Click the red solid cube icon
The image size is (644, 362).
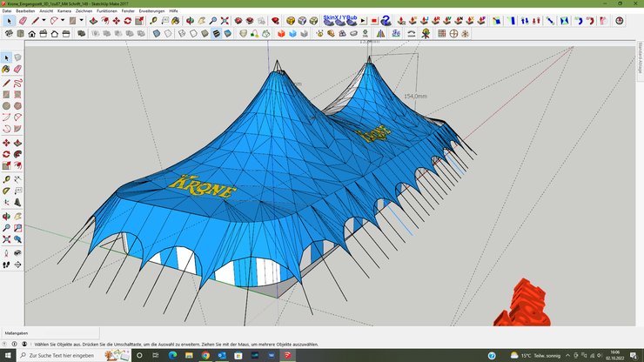coord(281,34)
